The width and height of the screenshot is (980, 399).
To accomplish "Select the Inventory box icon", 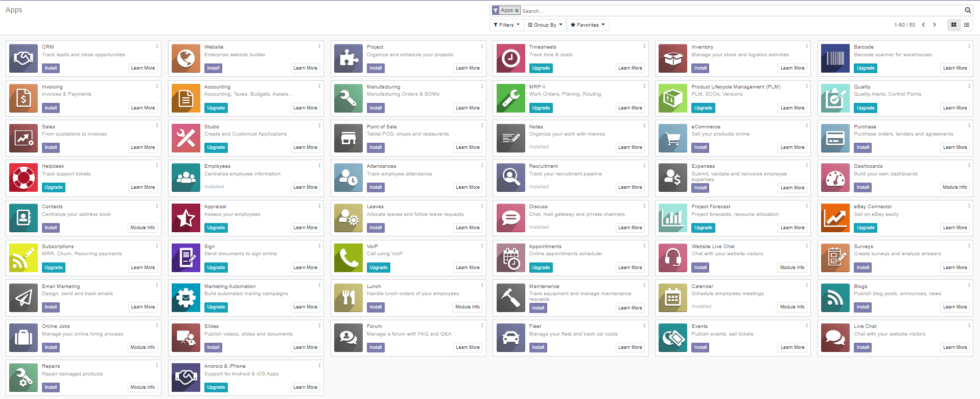I will click(x=673, y=58).
